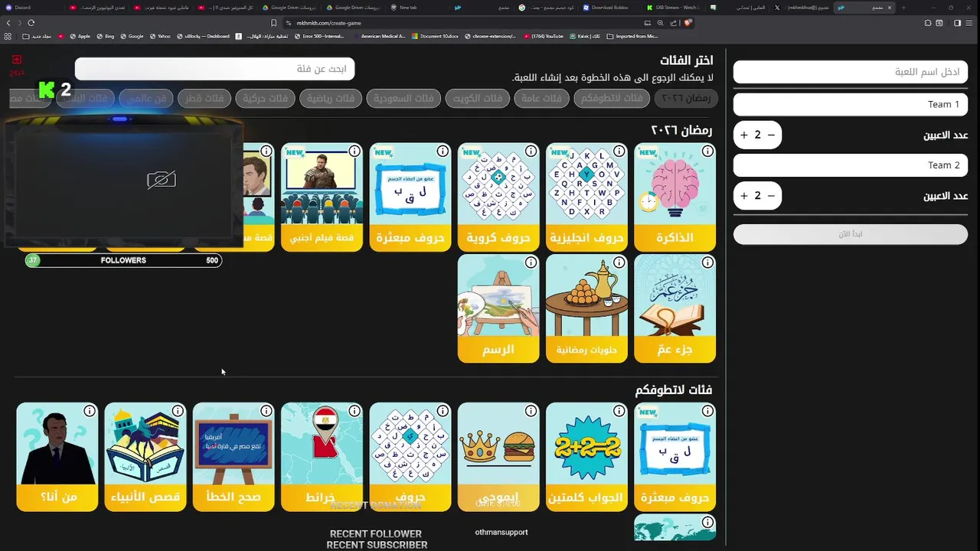Screen dimensions: 980x551
Task: Click the red خروج exit icon
Action: click(x=17, y=59)
